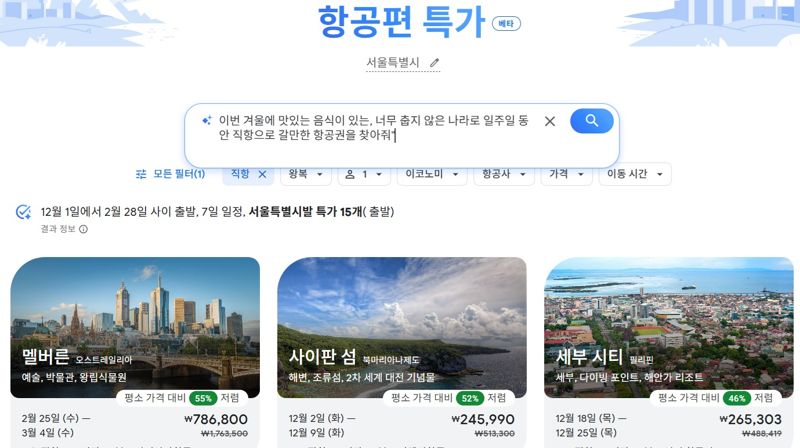This screenshot has width=800, height=448.
Task: Select the 세부 시티 destination card image
Action: (x=668, y=327)
